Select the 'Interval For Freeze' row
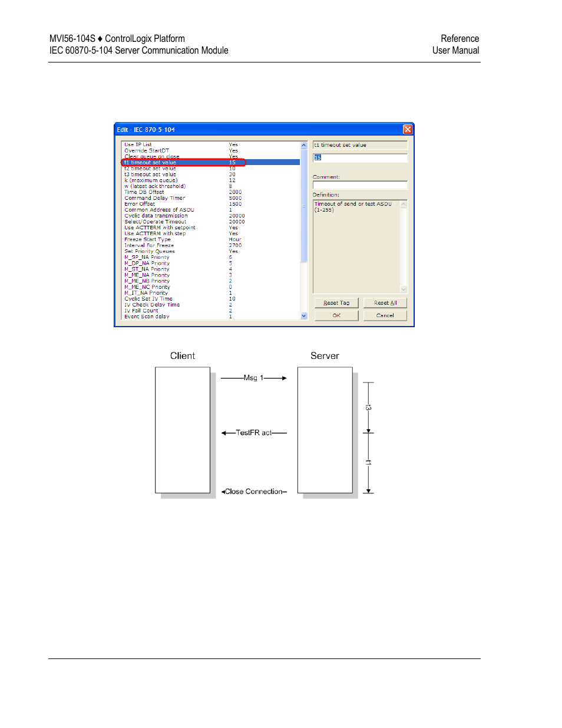The width and height of the screenshot is (562, 728). (x=211, y=245)
